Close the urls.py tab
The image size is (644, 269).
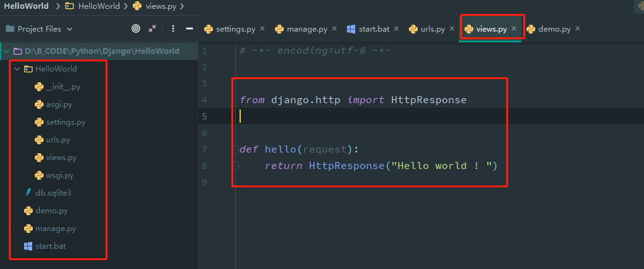pos(453,28)
